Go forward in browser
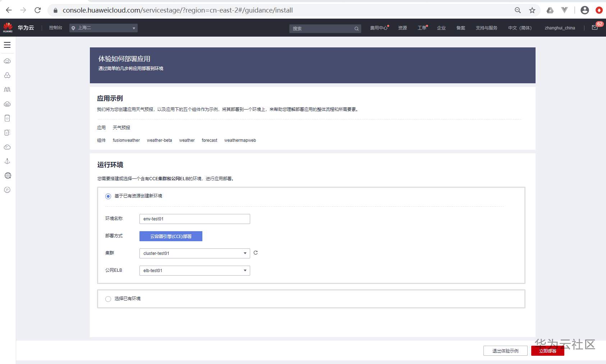Screen dimensions: 606x364 pos(23,10)
